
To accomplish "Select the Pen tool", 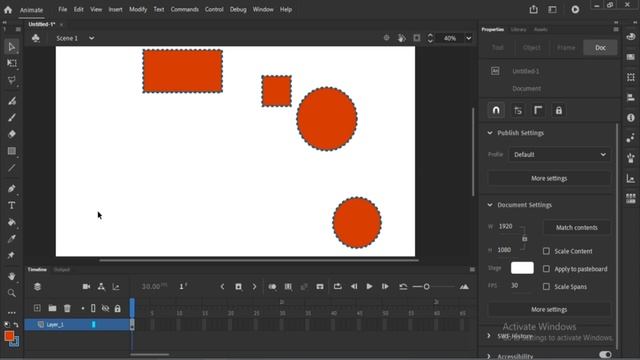I will point(11,189).
